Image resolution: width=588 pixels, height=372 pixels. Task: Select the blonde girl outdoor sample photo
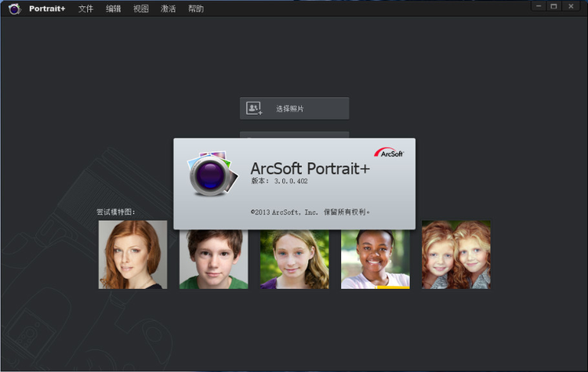pyautogui.click(x=294, y=259)
